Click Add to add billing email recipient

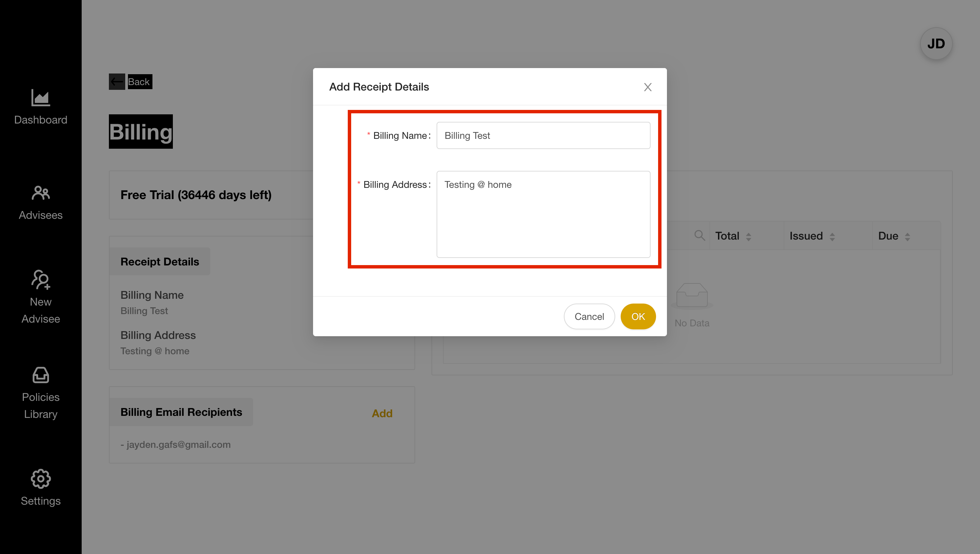[x=382, y=413]
